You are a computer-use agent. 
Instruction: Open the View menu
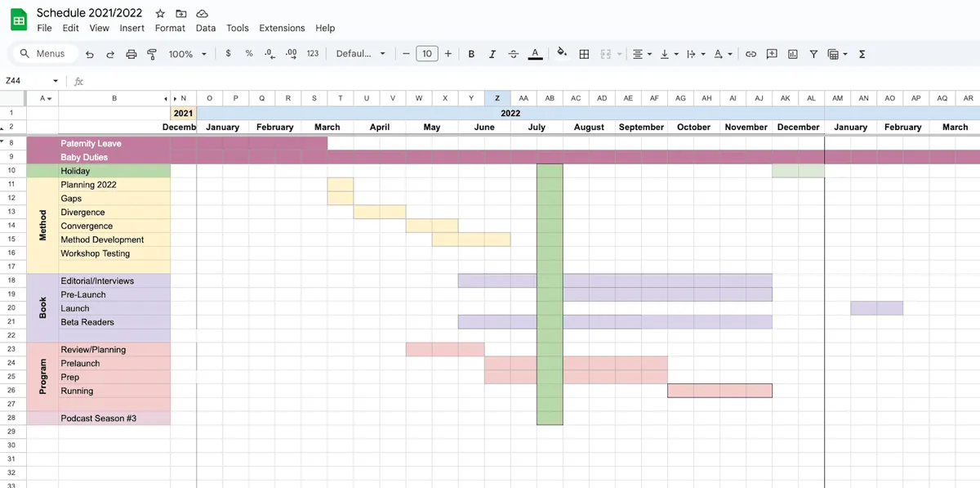(100, 28)
